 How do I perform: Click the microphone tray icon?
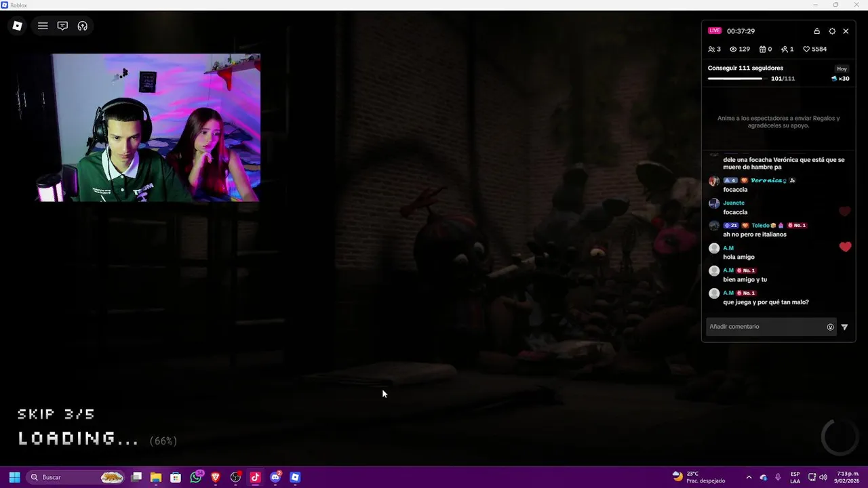coord(778,477)
